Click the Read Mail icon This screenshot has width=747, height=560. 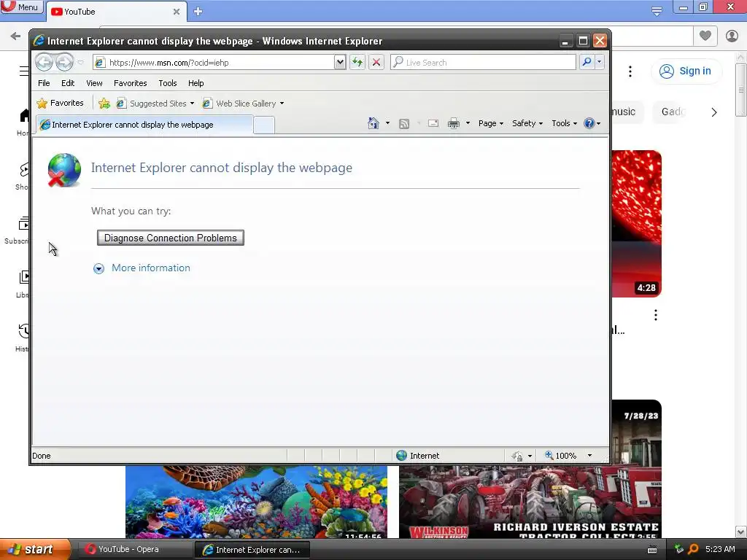pyautogui.click(x=433, y=123)
